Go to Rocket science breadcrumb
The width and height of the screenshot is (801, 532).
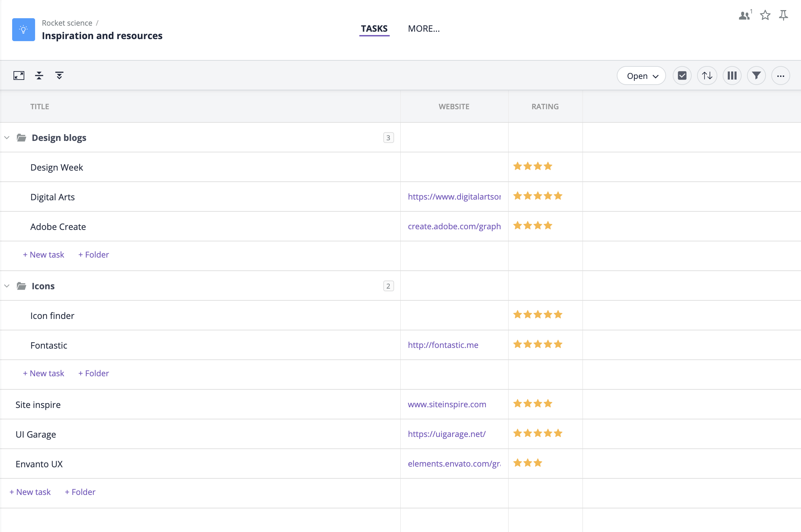pyautogui.click(x=67, y=23)
